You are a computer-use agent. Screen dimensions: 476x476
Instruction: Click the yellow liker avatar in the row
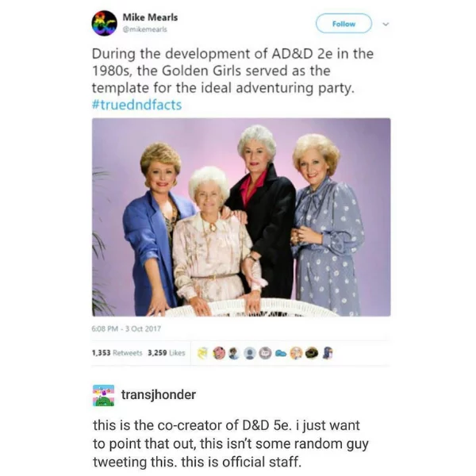[x=202, y=353]
